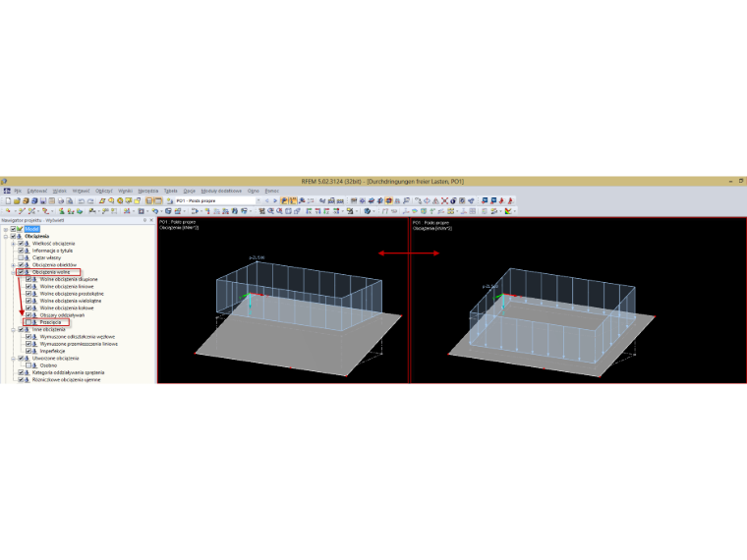
Task: Expand Wielkość obciążenia node
Action: pyautogui.click(x=14, y=244)
